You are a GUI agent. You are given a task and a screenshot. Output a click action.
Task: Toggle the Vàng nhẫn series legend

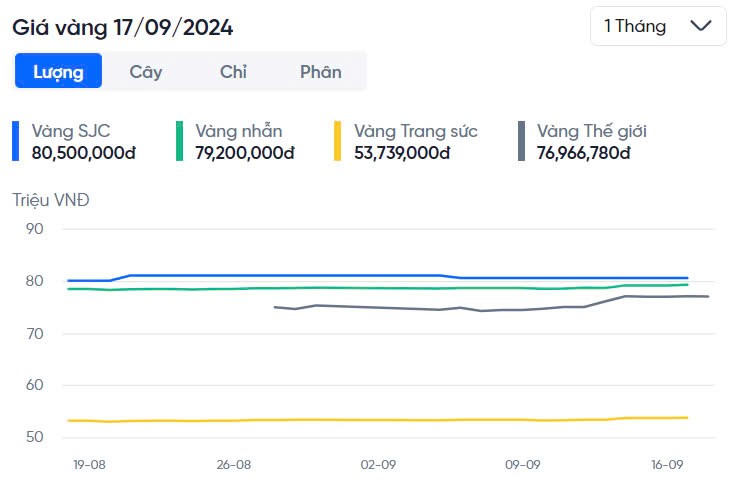[239, 131]
